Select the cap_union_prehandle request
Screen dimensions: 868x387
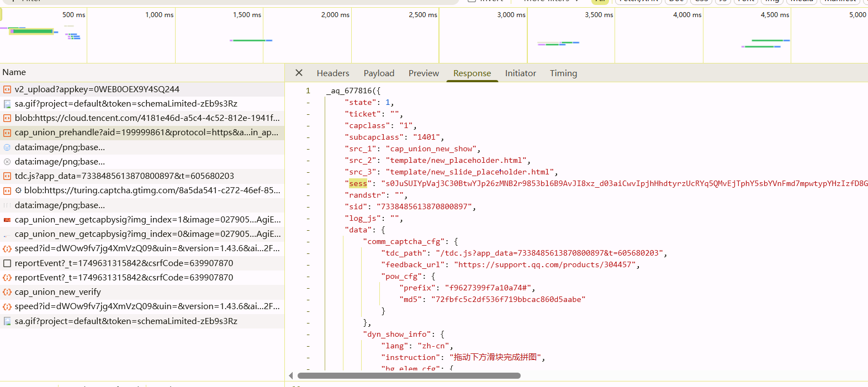146,132
